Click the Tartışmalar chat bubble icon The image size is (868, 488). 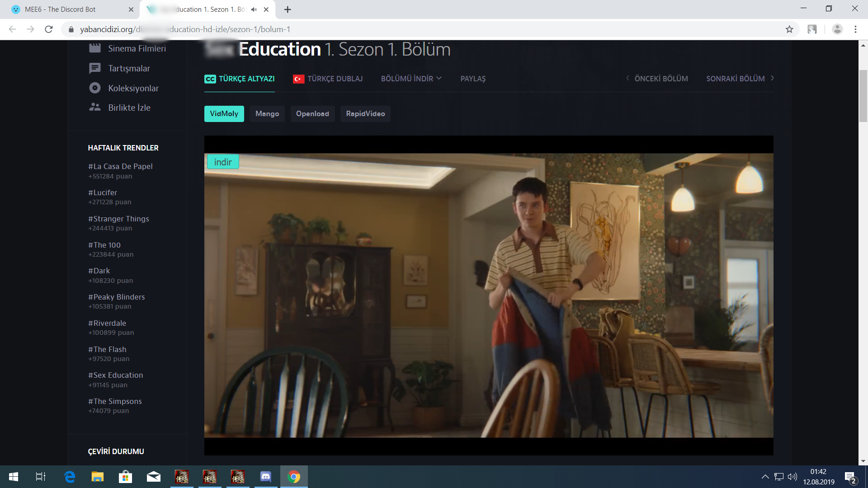point(94,68)
